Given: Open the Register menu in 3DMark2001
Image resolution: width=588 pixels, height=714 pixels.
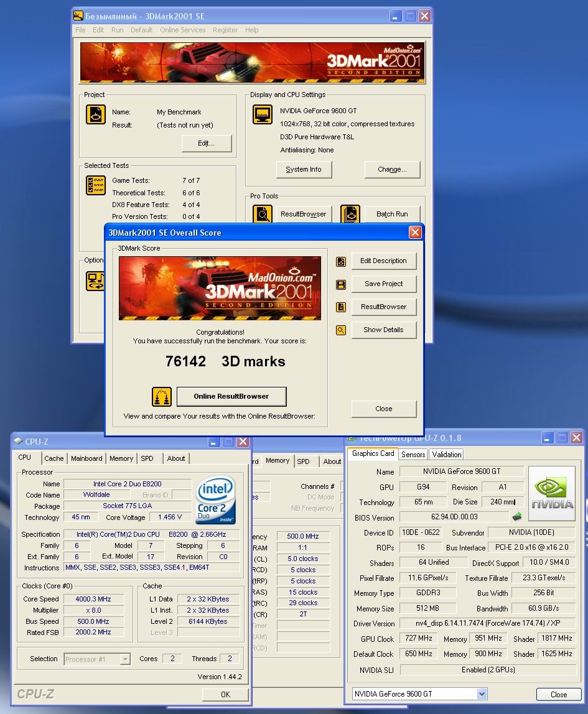Looking at the screenshot, I should pyautogui.click(x=225, y=30).
